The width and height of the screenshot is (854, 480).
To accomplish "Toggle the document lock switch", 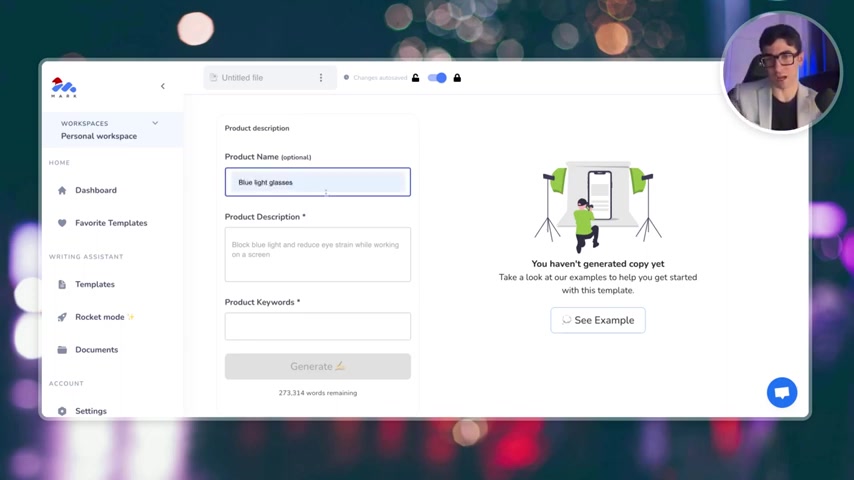I will tap(437, 78).
